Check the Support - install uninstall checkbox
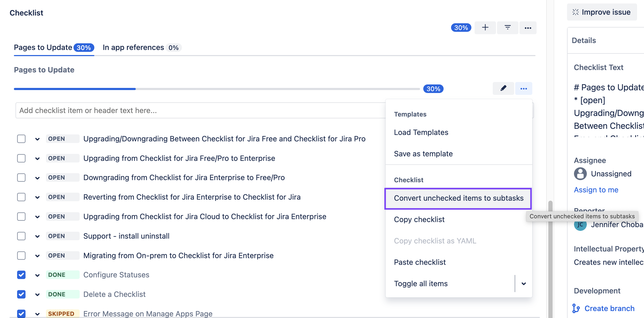This screenshot has height=318, width=644. [21, 236]
